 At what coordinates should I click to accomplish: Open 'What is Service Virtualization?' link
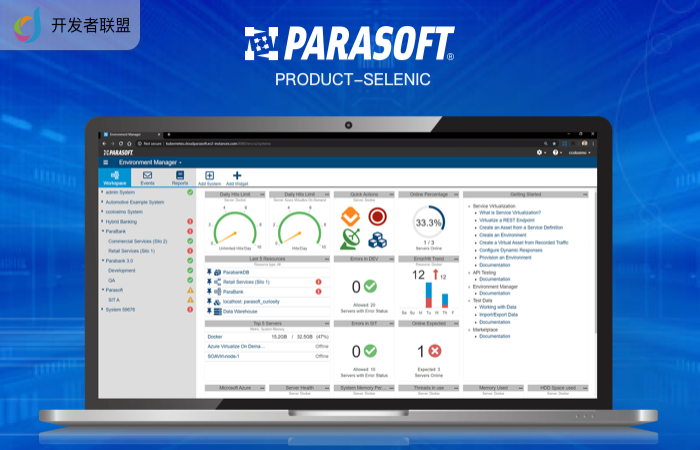click(x=510, y=213)
